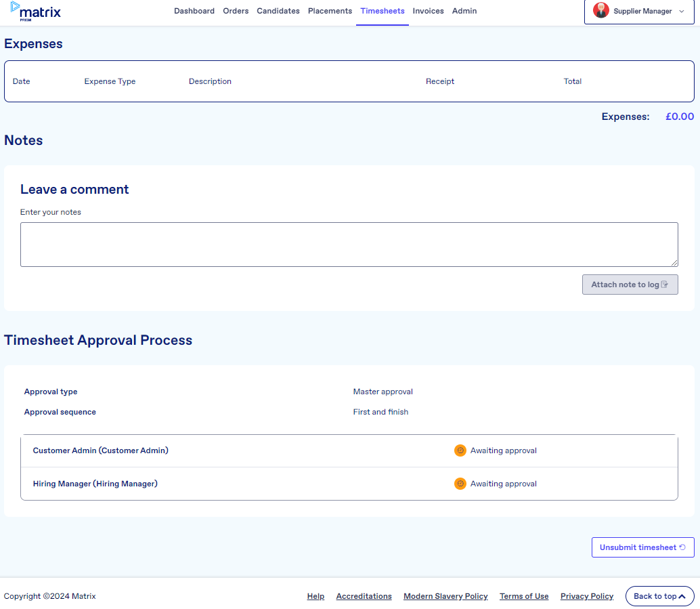Click the Leave a comment heading
This screenshot has height=609, width=700.
(x=74, y=190)
